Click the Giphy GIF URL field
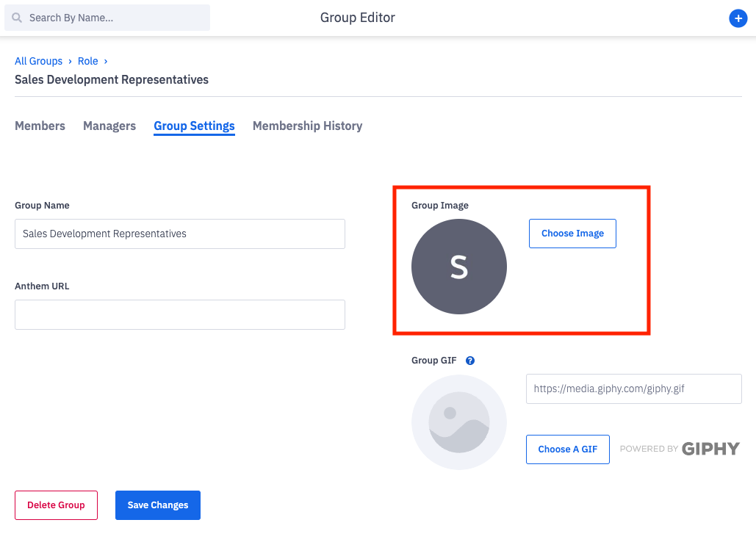Image resolution: width=756 pixels, height=542 pixels. pos(633,389)
